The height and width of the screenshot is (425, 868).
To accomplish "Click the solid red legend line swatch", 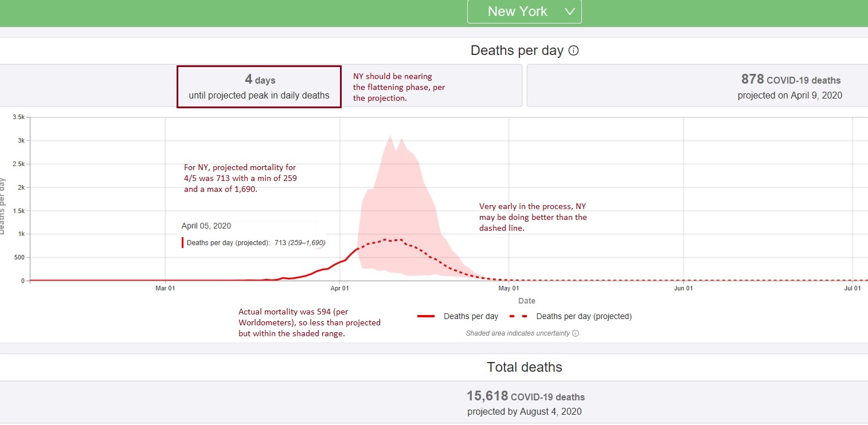I will [427, 316].
